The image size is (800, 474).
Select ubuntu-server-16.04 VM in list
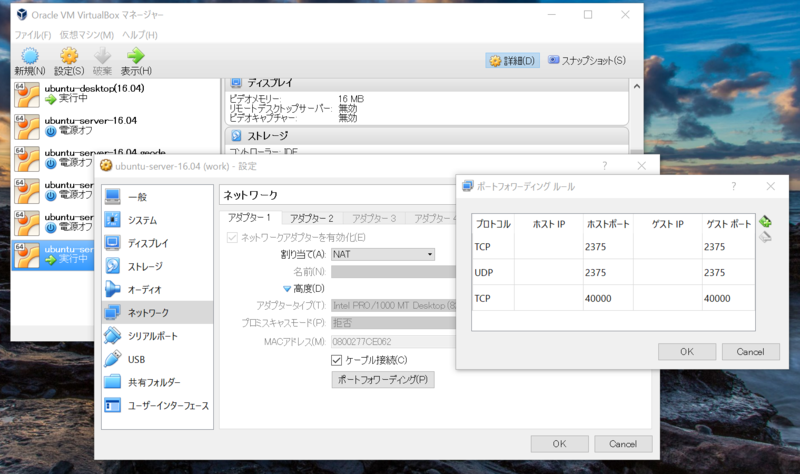click(x=116, y=126)
